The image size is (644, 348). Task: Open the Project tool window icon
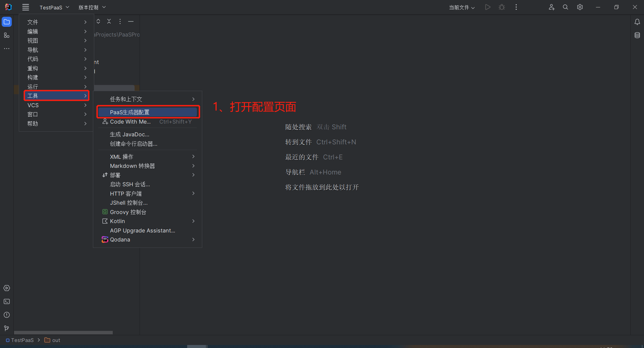(7, 22)
